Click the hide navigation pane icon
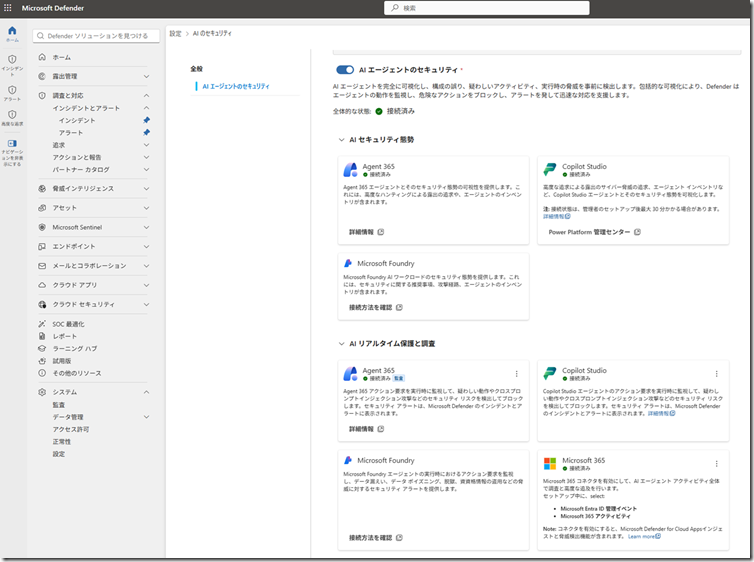Screen dimensions: 754x562 13,143
